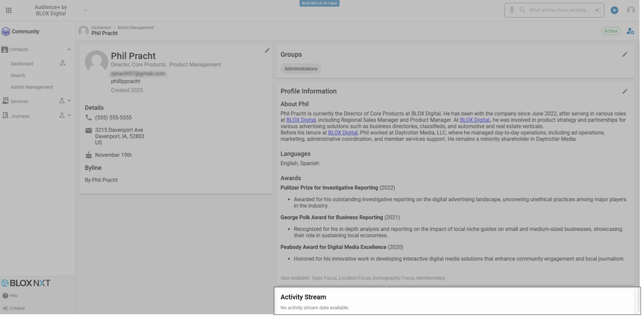Open the Search item in the sidebar
The image size is (644, 318).
click(18, 76)
